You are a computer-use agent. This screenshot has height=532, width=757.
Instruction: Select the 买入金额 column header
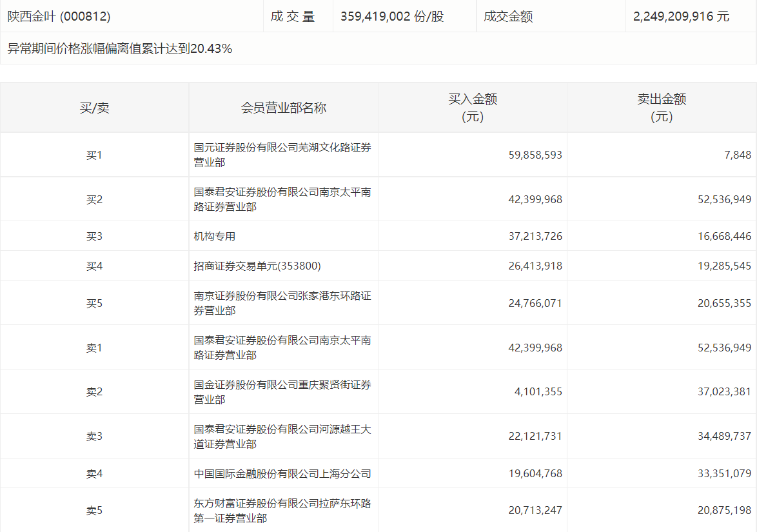[472, 108]
